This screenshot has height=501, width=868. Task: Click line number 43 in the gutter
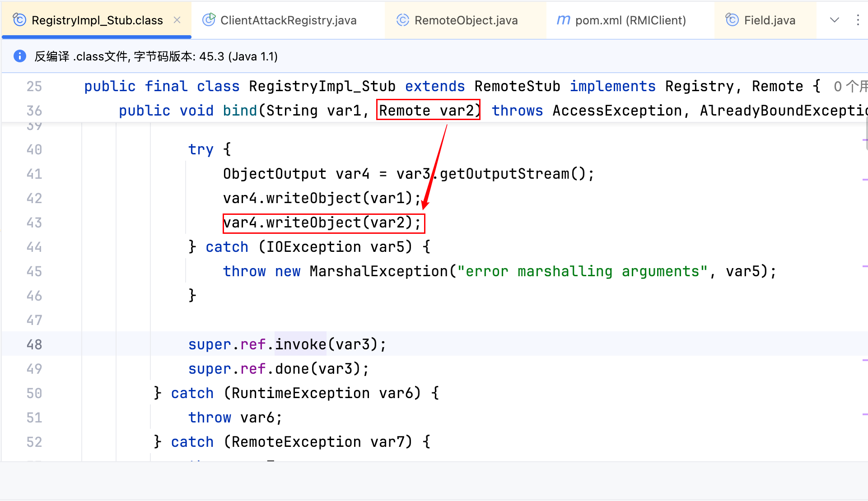point(34,223)
